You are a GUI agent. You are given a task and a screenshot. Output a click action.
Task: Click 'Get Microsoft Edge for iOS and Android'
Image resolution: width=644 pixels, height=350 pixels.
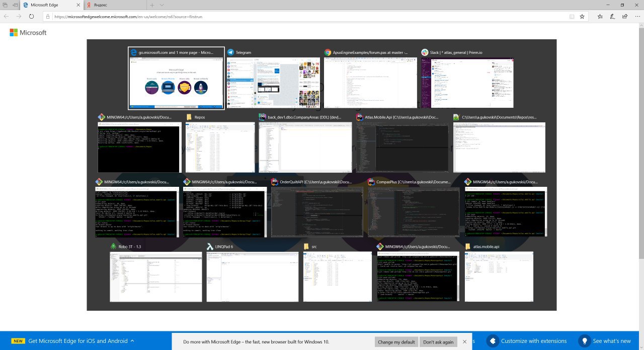pos(78,341)
